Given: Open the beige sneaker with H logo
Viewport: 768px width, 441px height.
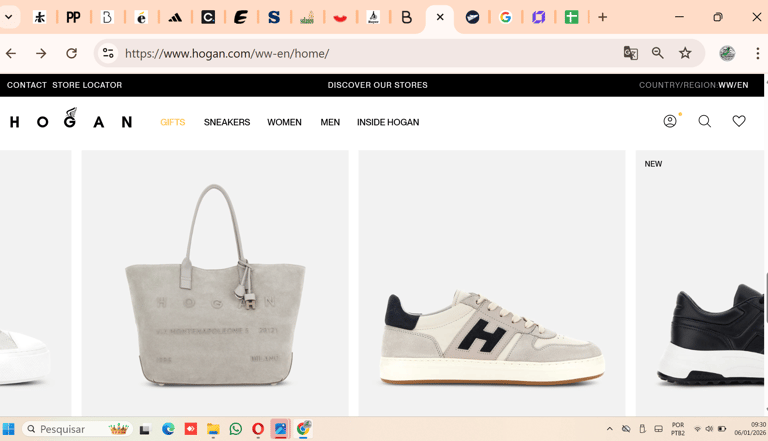Looking at the screenshot, I should tap(492, 283).
